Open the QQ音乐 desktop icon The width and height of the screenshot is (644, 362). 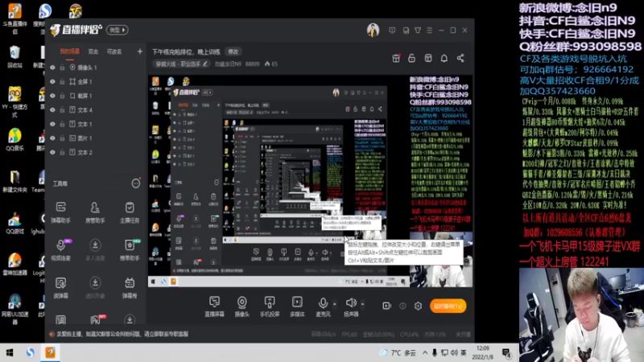click(14, 139)
